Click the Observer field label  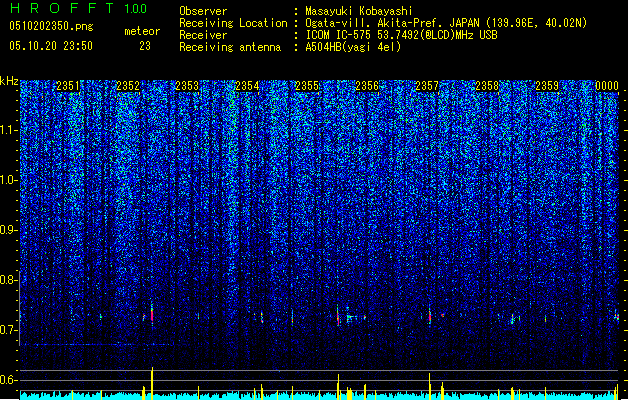click(203, 11)
